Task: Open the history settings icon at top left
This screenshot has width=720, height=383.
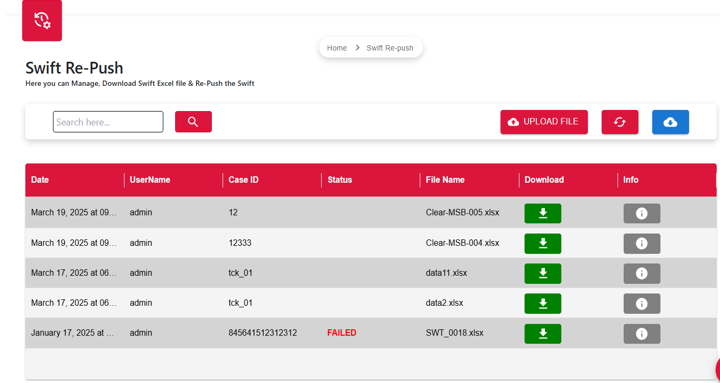Action: click(42, 21)
